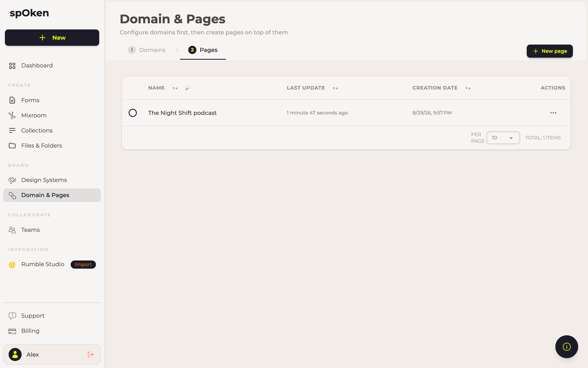Open the Per Page dropdown
Viewport: 588px width, 368px height.
[503, 138]
